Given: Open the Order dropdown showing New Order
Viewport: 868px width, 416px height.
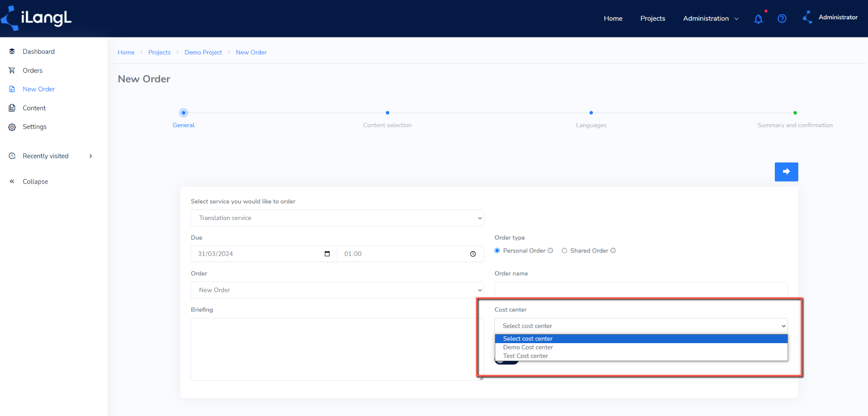Looking at the screenshot, I should pos(337,290).
